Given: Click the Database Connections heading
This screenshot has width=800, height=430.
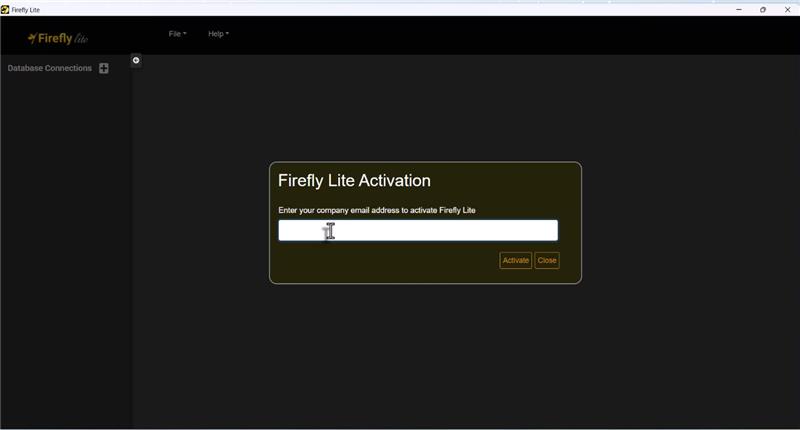Looking at the screenshot, I should 49,68.
